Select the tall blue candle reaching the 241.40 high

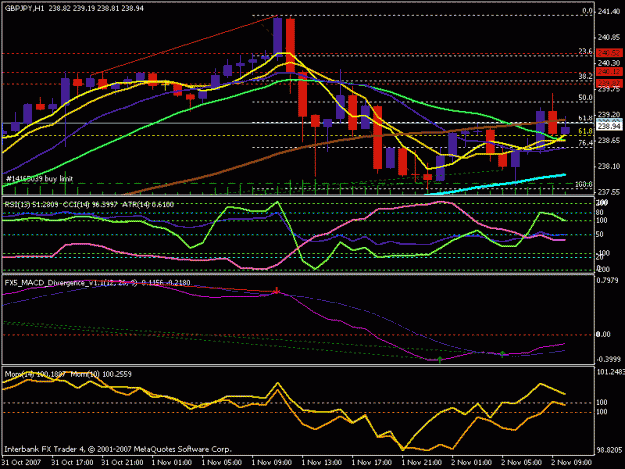[277, 38]
